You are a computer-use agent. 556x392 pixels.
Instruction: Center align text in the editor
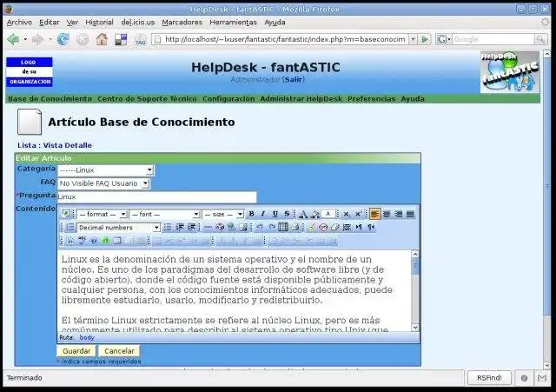coord(387,215)
